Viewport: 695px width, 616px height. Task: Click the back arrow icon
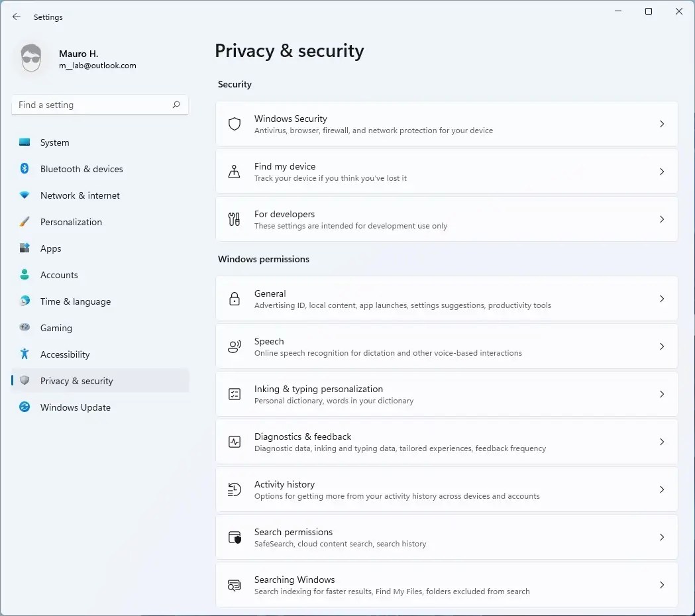(17, 17)
